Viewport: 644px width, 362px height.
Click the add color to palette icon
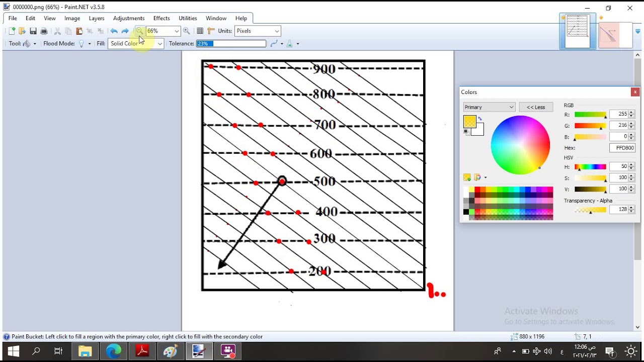click(467, 177)
